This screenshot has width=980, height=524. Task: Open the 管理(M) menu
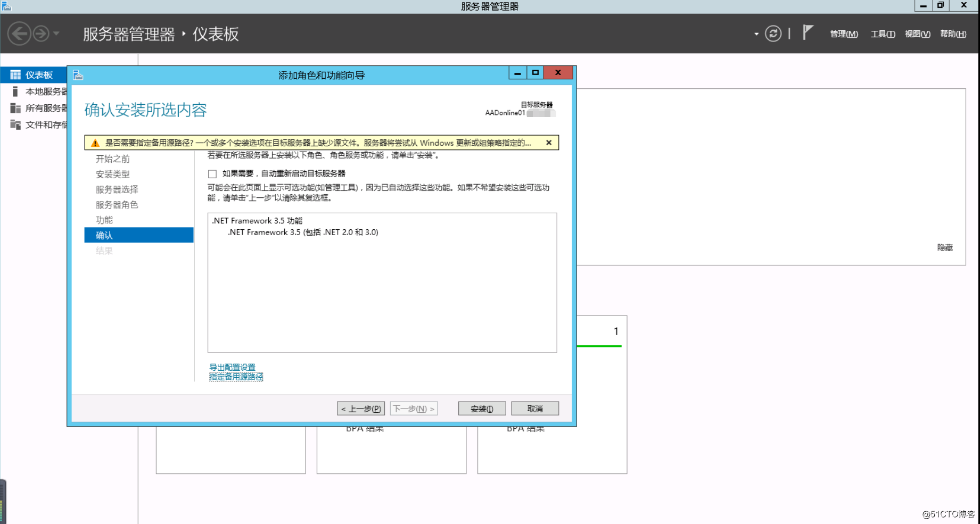[x=844, y=34]
